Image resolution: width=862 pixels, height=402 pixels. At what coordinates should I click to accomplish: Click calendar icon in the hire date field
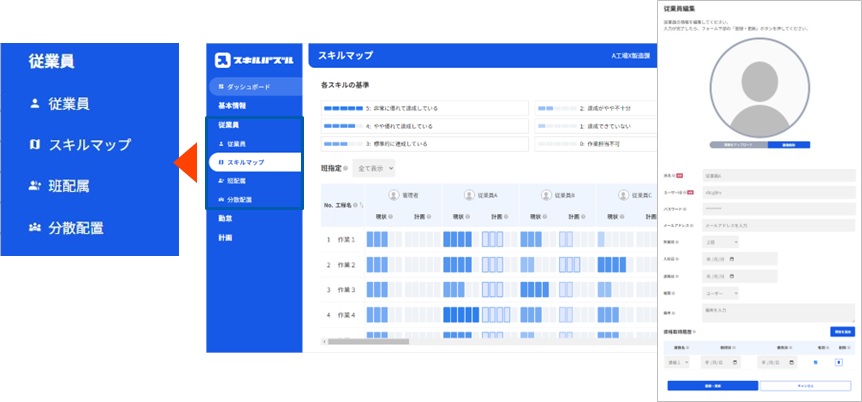(x=732, y=259)
